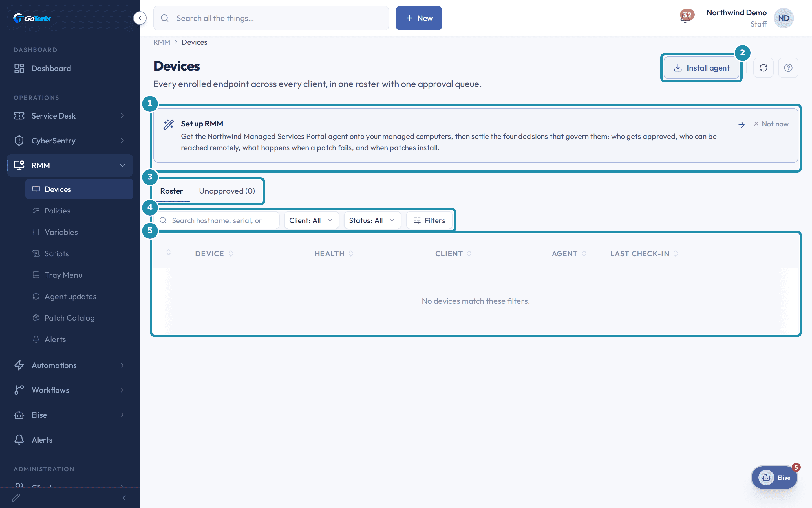Open Tray Menu under RMM
The image size is (812, 508).
click(x=79, y=275)
